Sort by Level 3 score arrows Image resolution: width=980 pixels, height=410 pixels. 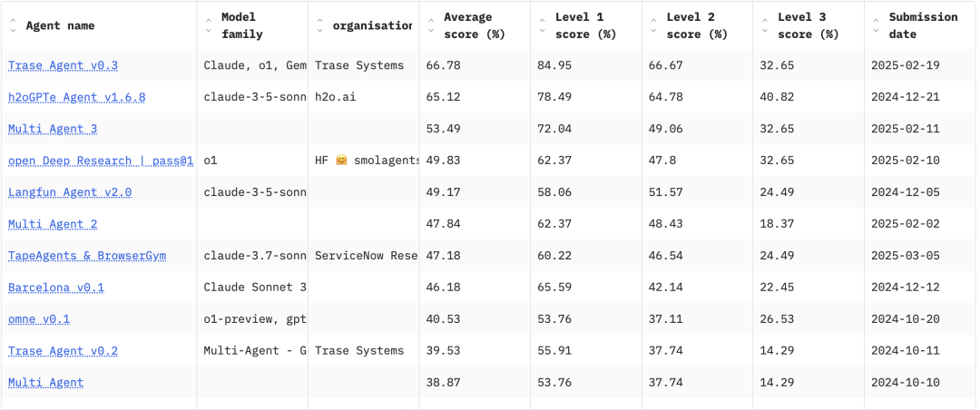pos(765,26)
